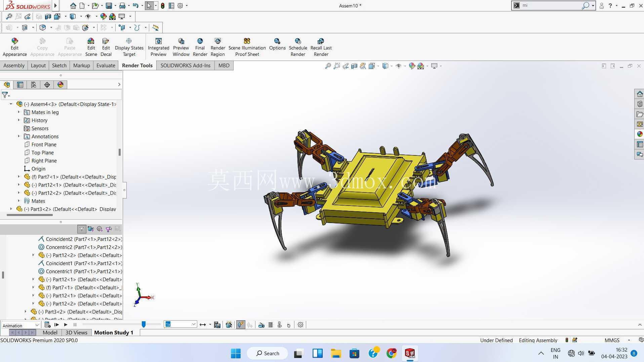Click the Edit Appearance icon
644x362 pixels.
pyautogui.click(x=14, y=47)
